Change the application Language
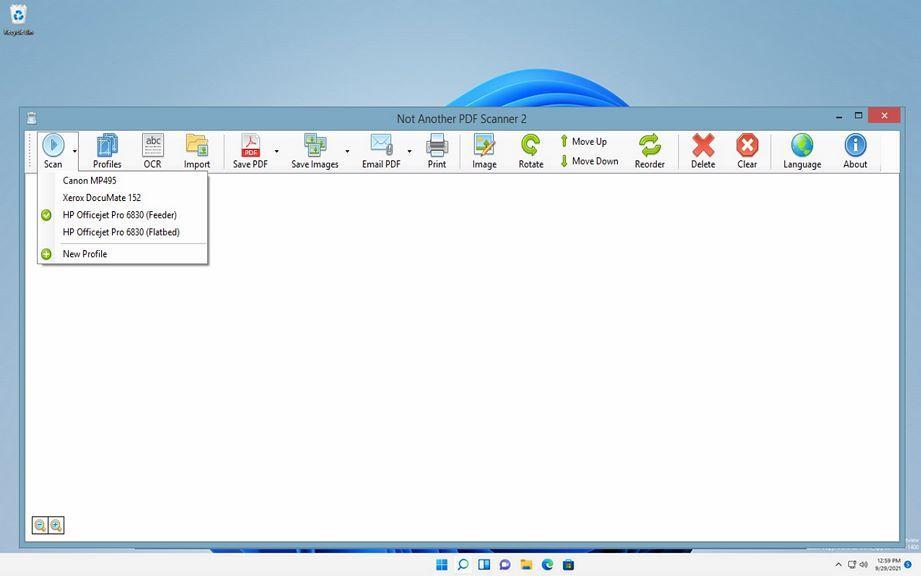921x576 pixels. 802,150
